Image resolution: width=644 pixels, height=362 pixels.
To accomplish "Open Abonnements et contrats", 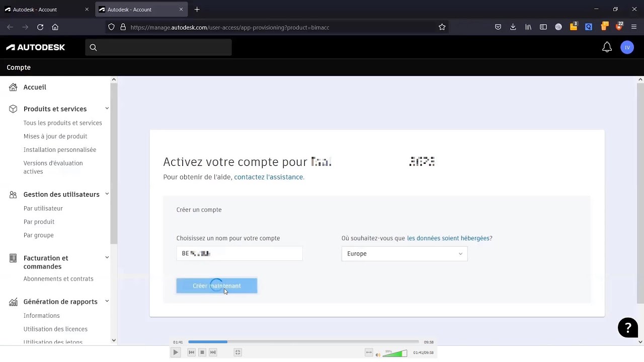I will coord(58,279).
